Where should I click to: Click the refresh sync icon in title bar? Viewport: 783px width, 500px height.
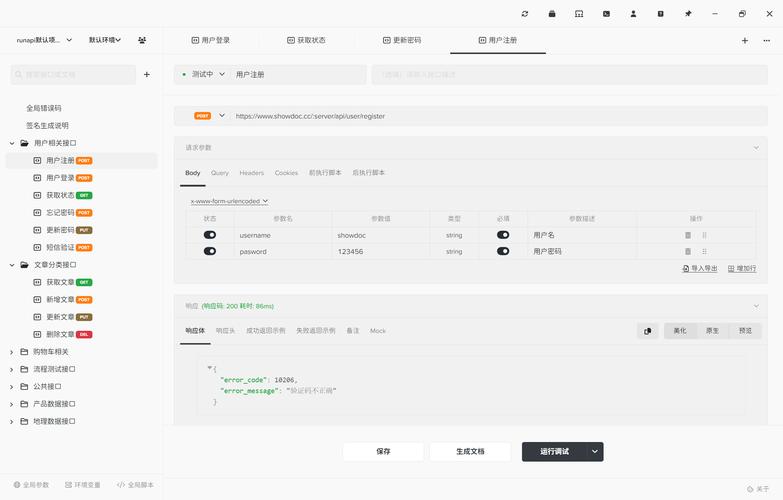525,14
